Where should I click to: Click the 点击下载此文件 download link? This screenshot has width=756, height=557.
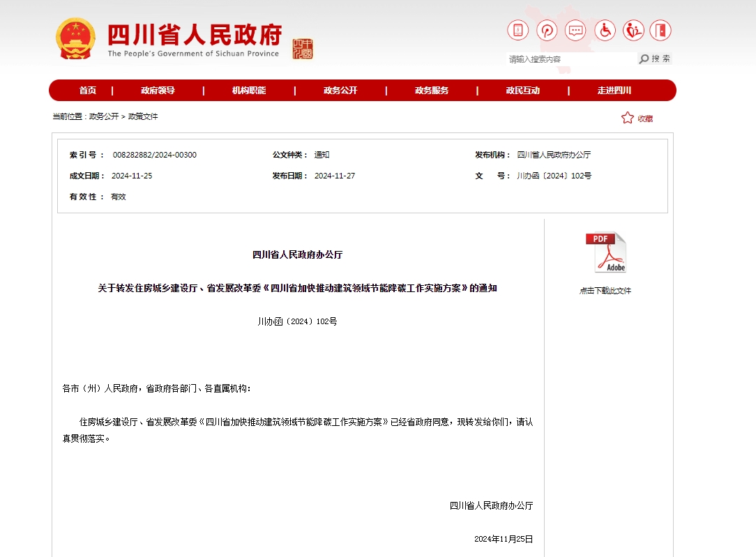pos(605,291)
